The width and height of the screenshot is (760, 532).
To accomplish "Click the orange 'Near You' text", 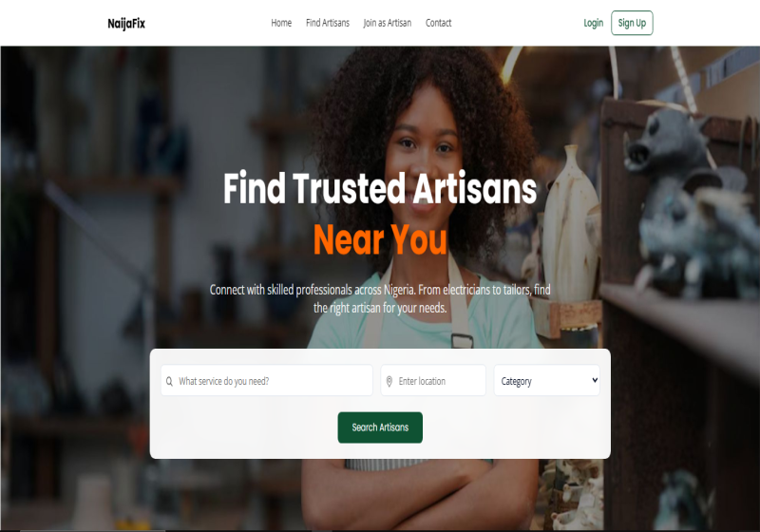I will (x=380, y=238).
